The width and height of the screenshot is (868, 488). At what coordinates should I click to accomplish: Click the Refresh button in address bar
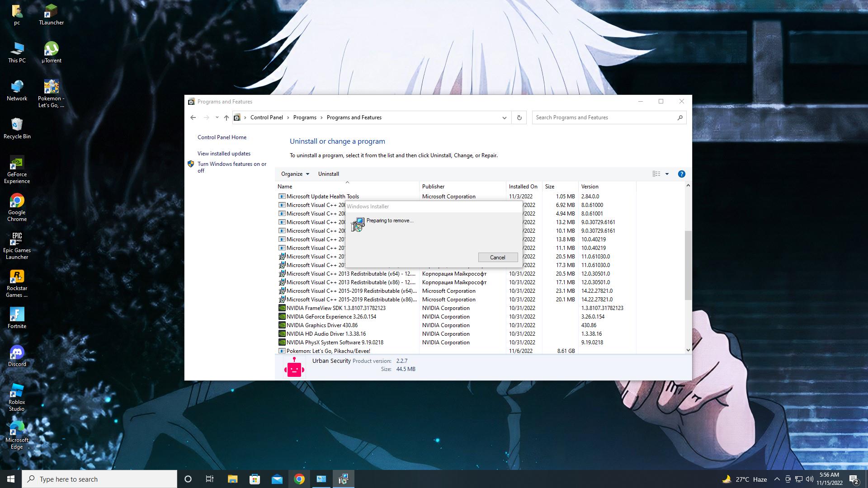click(519, 117)
